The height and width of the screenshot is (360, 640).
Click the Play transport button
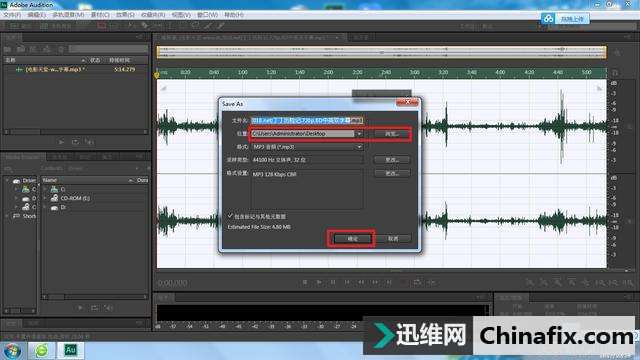pos(319,282)
